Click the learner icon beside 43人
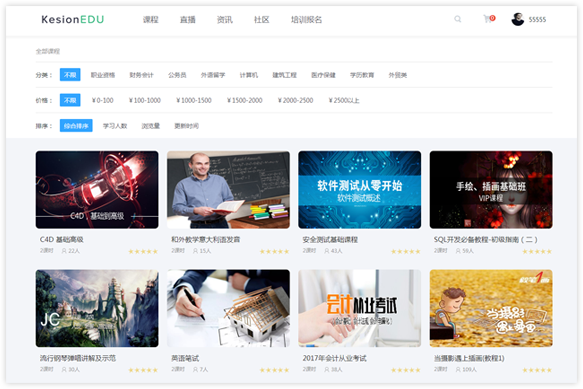Image resolution: width=583 pixels, height=389 pixels. pyautogui.click(x=326, y=251)
